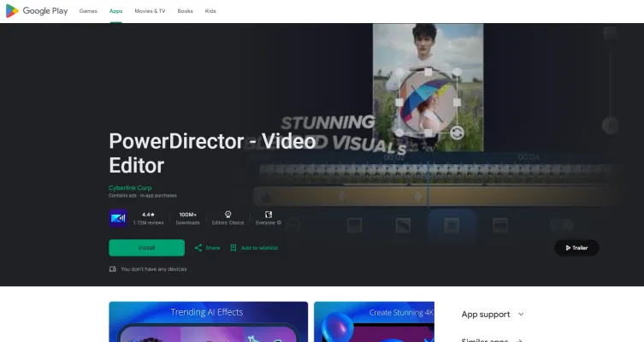
Task: Open the Games tab
Action: click(88, 11)
